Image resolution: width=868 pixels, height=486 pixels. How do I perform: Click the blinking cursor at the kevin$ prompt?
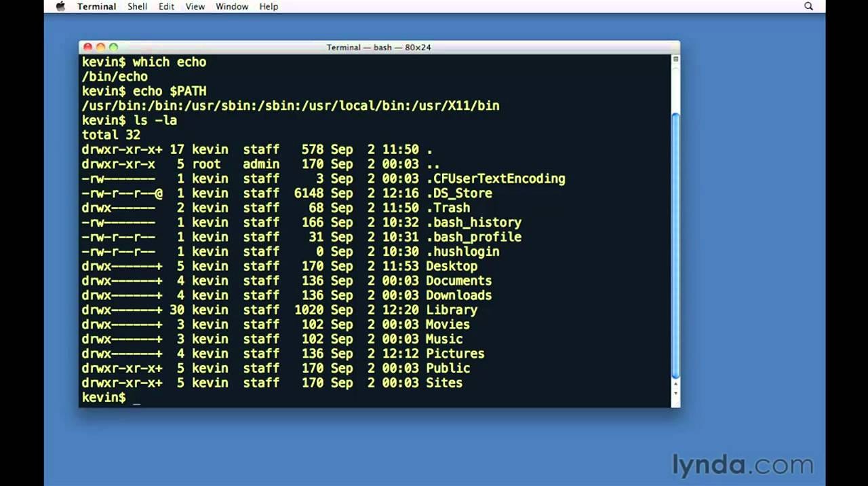[x=138, y=399]
